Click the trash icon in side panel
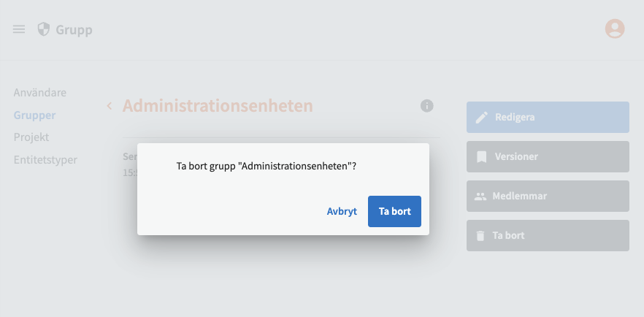 480,235
